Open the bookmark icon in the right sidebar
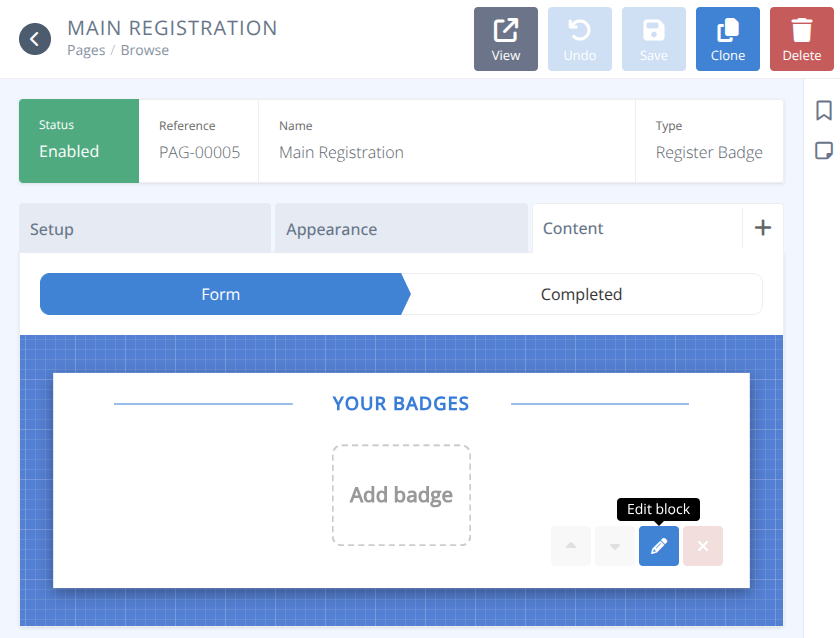 click(x=822, y=110)
